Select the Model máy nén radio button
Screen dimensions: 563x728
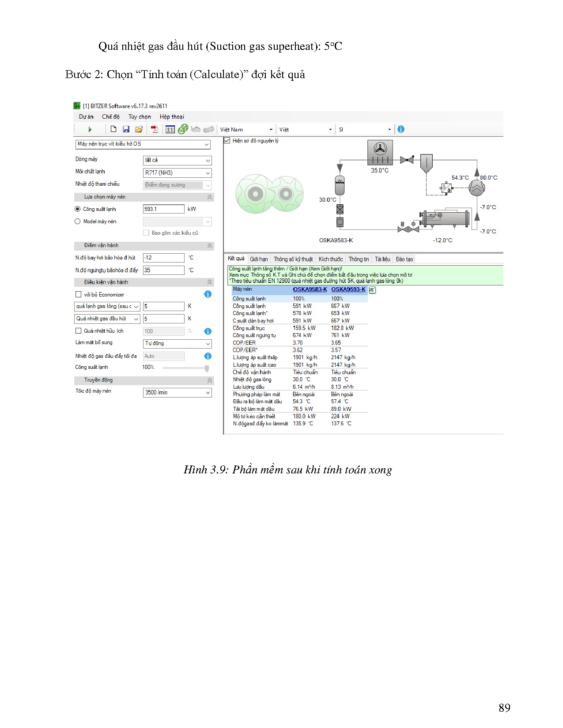78,221
